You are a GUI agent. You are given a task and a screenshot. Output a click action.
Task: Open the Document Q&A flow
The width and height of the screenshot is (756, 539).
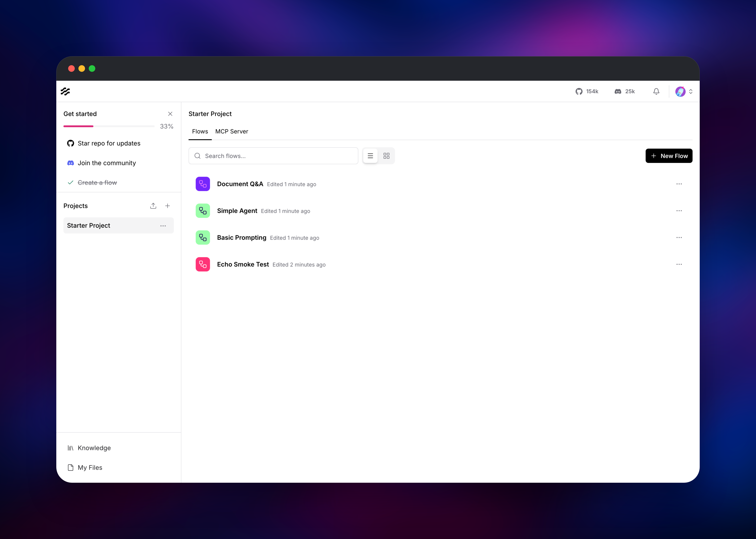tap(441, 184)
